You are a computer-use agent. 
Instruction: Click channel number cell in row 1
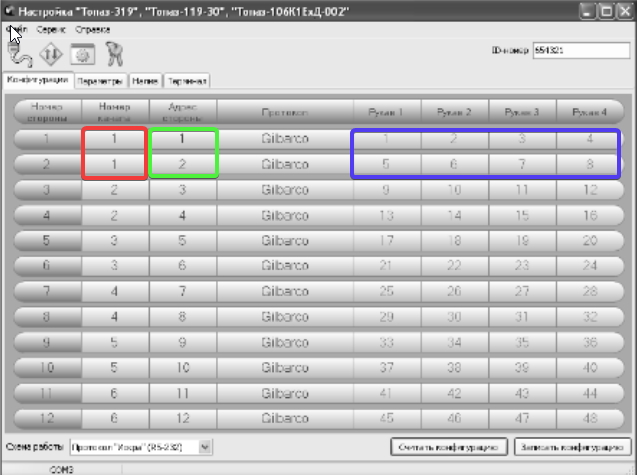(115, 138)
